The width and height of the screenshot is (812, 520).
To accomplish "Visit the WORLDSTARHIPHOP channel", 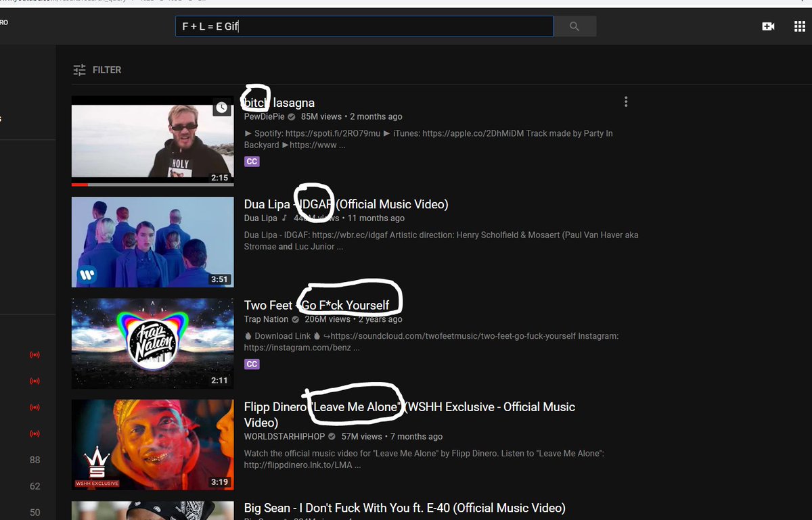I will click(x=285, y=437).
